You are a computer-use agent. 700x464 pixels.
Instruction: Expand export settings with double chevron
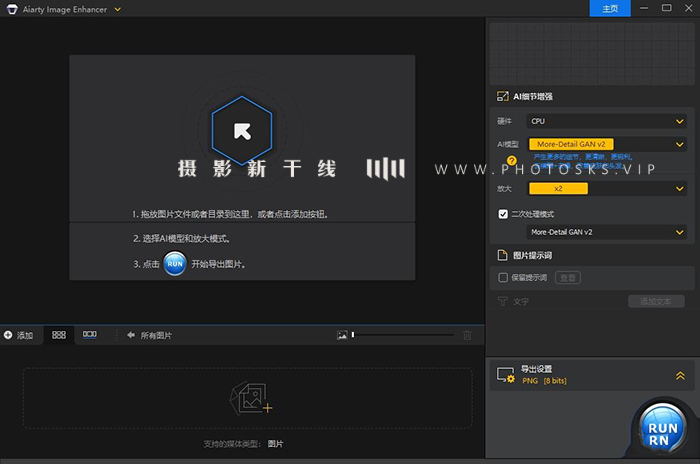(680, 376)
